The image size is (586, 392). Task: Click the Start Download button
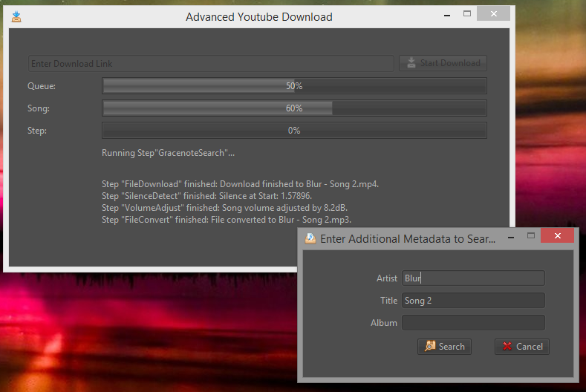click(443, 63)
